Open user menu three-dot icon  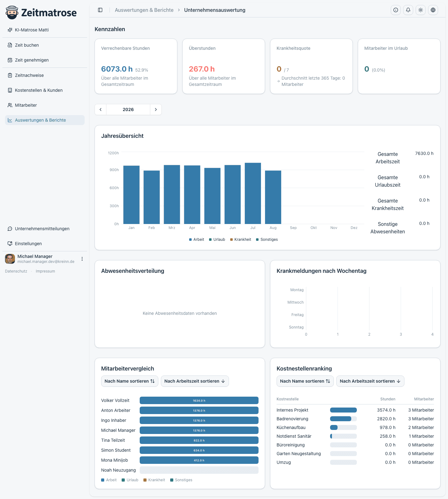(x=82, y=259)
